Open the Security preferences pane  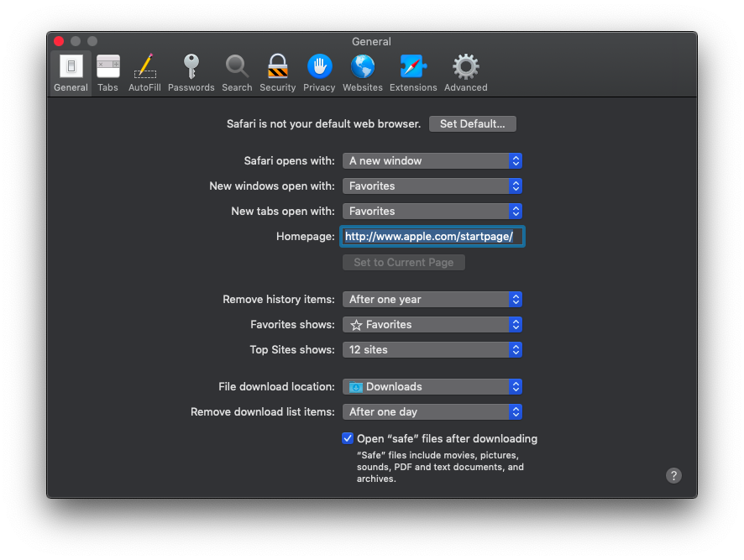278,73
